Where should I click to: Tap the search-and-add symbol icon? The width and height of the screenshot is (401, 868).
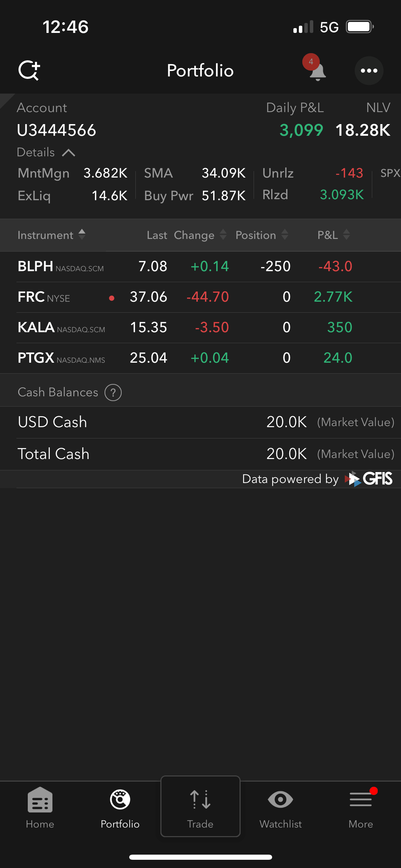[x=29, y=70]
